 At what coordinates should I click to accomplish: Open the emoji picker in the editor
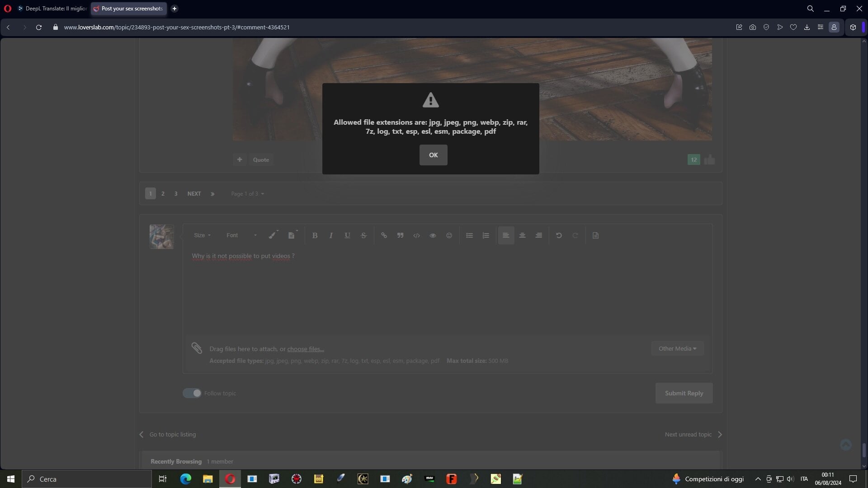coord(449,235)
